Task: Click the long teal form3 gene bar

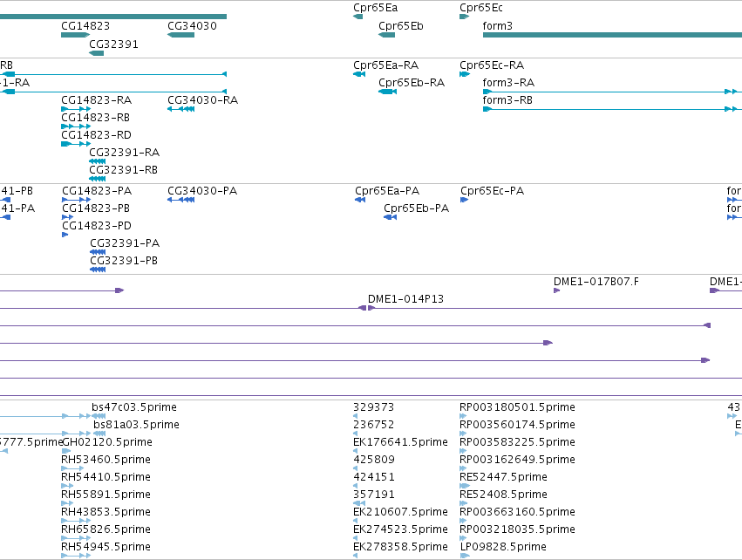Action: click(x=612, y=35)
